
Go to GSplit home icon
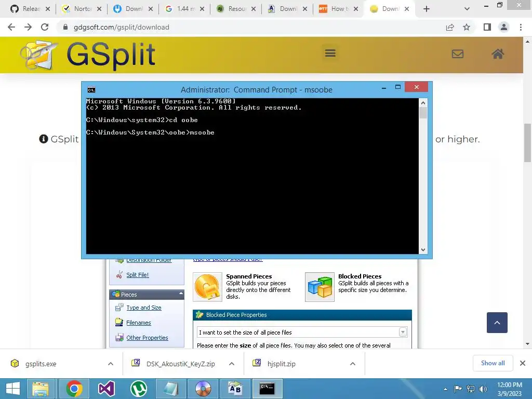click(498, 54)
